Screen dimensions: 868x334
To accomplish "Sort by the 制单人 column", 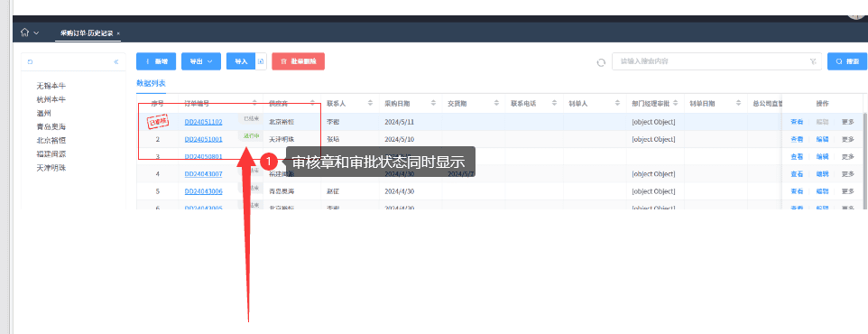I will point(617,103).
